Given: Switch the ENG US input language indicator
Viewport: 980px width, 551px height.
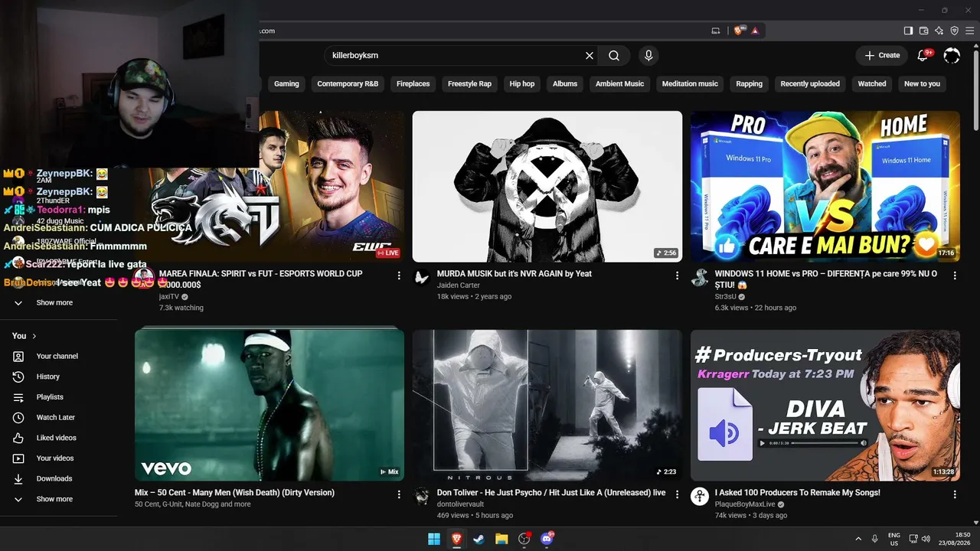Looking at the screenshot, I should 894,539.
